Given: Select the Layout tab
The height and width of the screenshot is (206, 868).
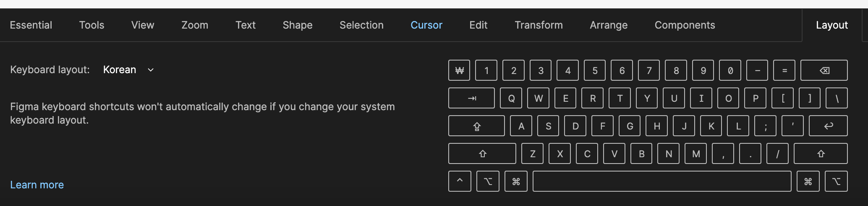Looking at the screenshot, I should click(832, 25).
